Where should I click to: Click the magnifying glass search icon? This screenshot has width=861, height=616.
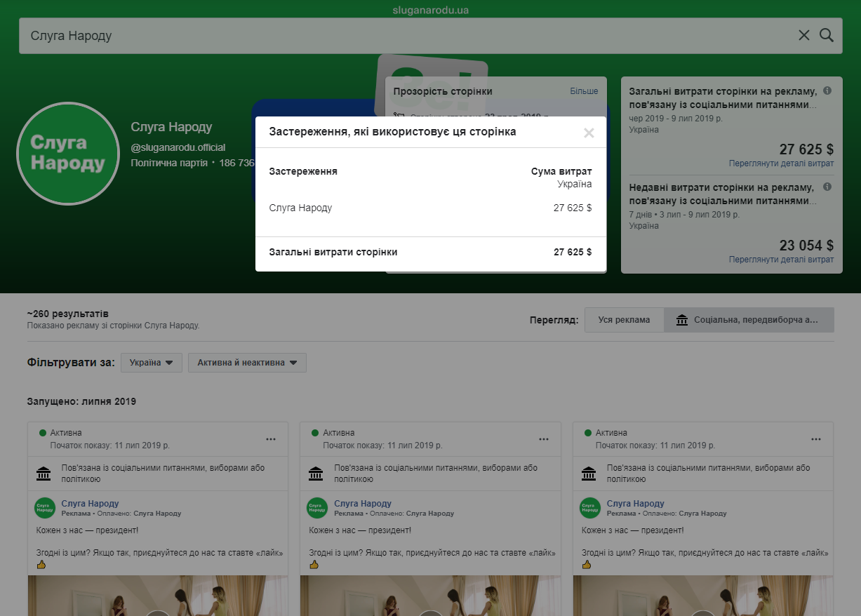(827, 35)
